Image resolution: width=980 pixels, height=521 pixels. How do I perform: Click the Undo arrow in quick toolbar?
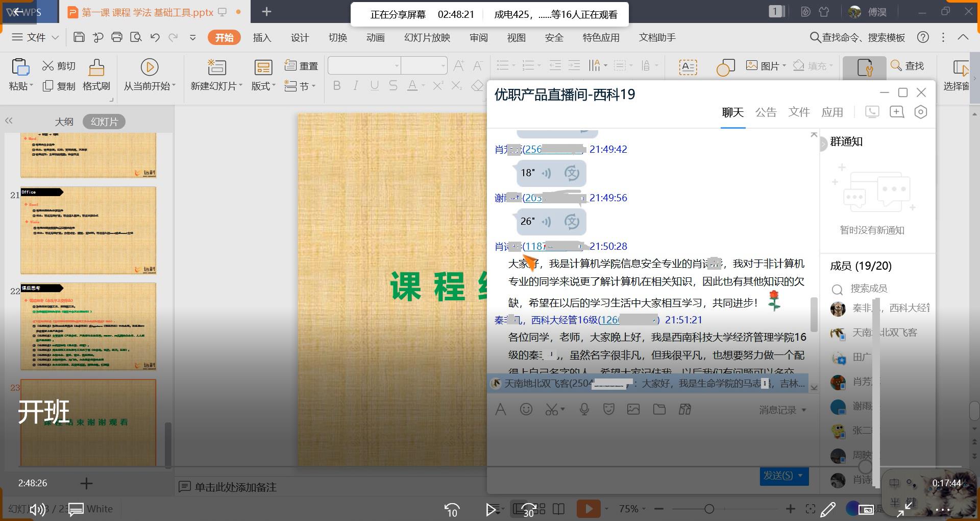(x=155, y=37)
